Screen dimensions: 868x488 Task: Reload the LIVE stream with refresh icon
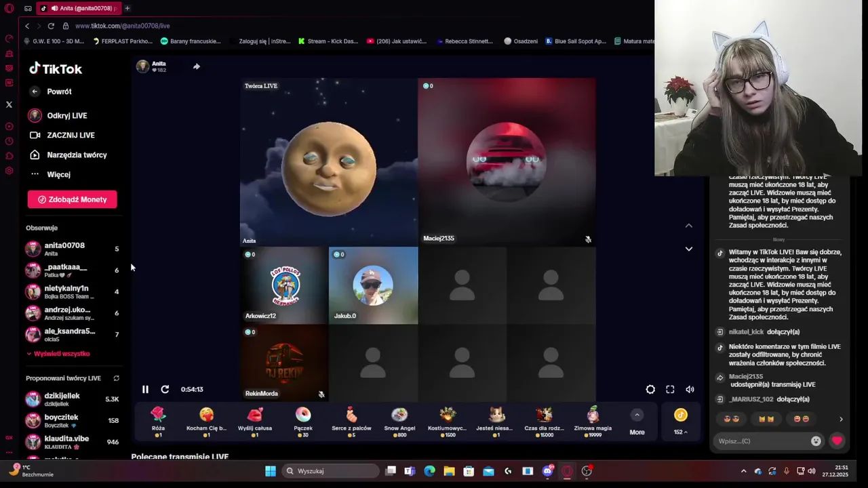(165, 389)
